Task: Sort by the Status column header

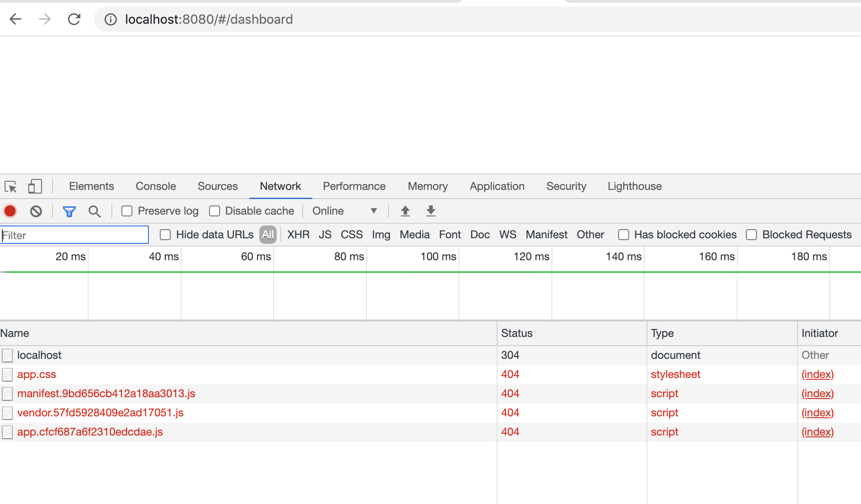Action: (x=572, y=333)
